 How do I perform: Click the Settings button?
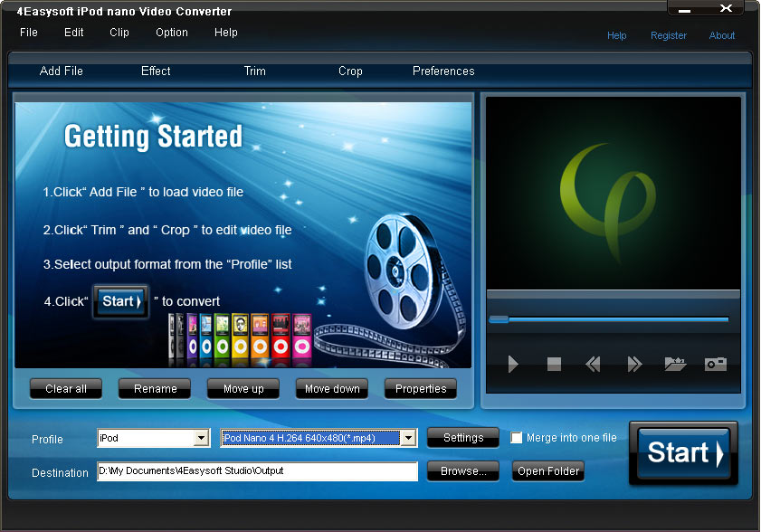click(x=463, y=438)
